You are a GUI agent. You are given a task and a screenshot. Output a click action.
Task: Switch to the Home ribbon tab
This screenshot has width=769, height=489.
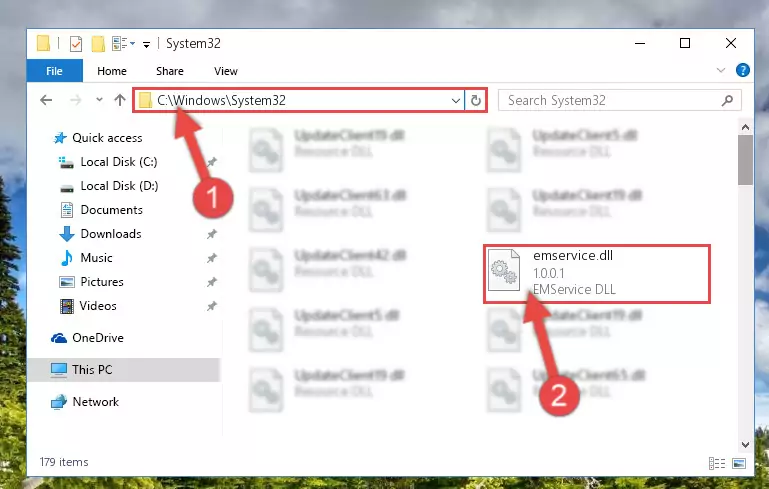(112, 71)
